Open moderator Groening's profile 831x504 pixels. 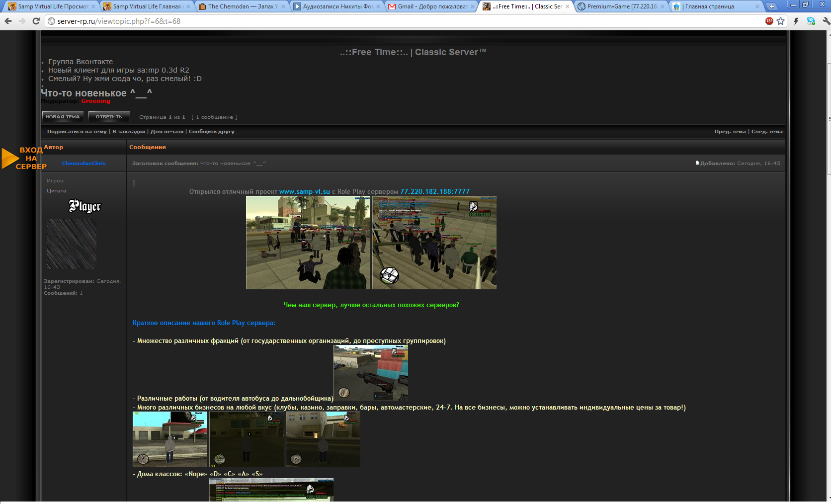coord(96,101)
